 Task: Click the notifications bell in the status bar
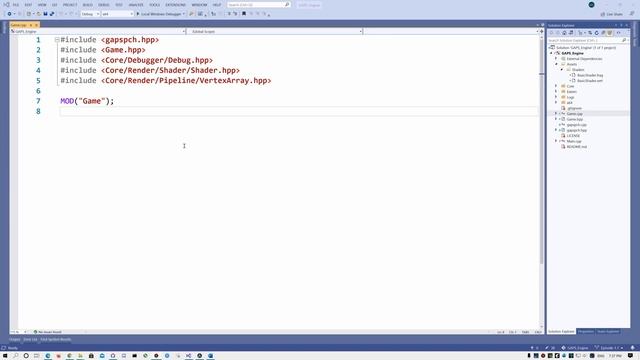pyautogui.click(x=633, y=348)
